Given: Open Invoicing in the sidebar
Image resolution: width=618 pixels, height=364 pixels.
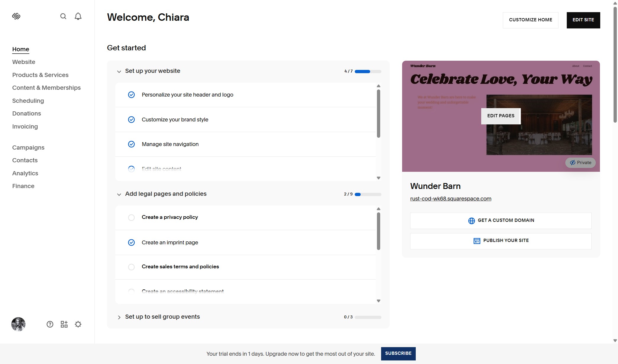Looking at the screenshot, I should 25,126.
